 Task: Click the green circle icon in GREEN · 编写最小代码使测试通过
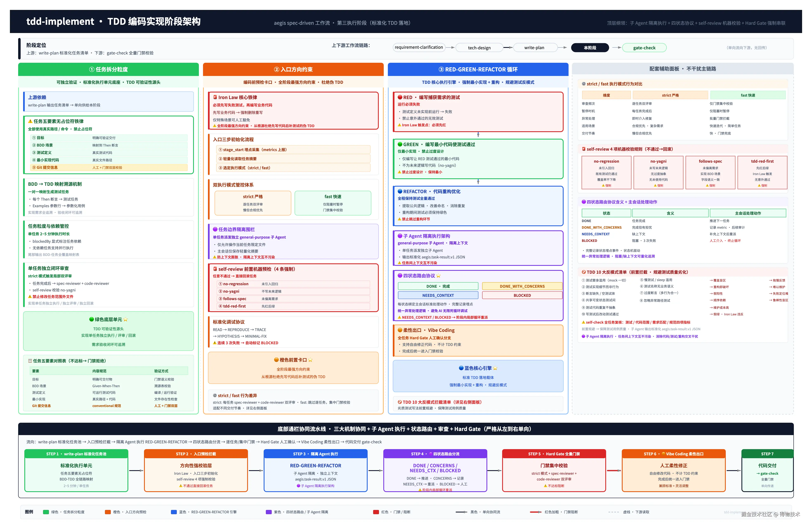(400, 144)
